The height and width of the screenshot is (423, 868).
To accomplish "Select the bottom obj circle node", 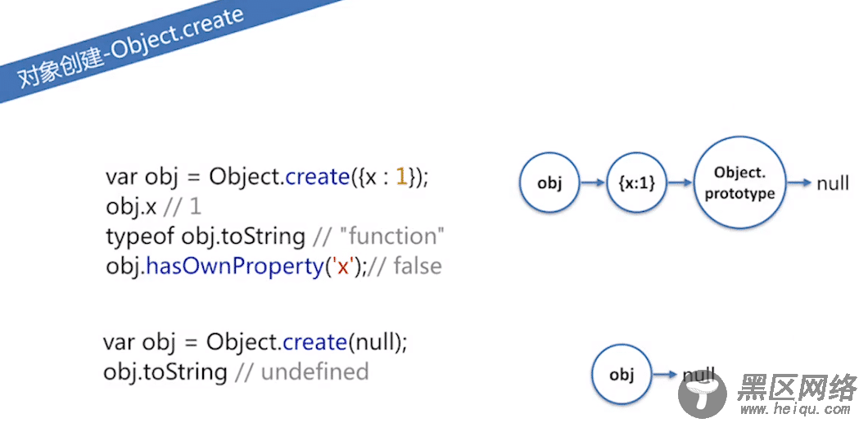I will 622,375.
